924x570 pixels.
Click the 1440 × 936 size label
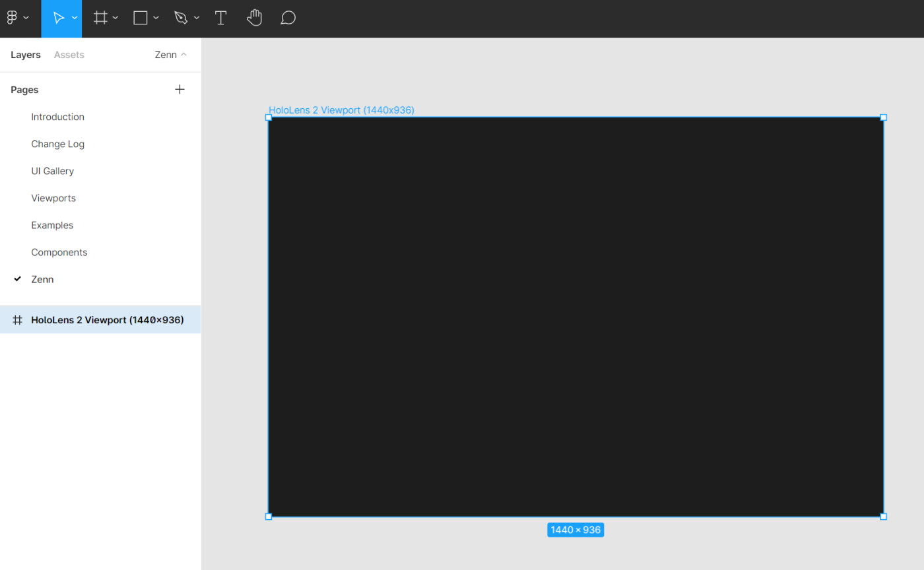click(576, 530)
